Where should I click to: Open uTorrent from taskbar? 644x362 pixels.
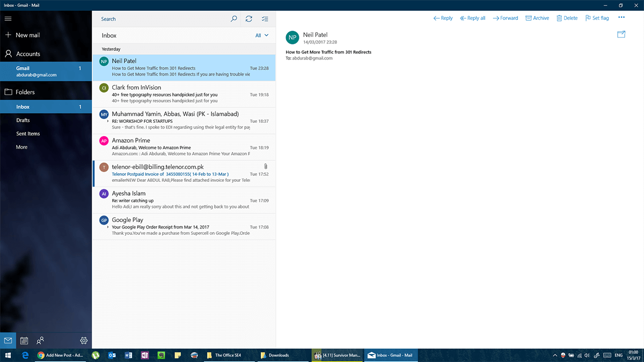[x=96, y=355]
